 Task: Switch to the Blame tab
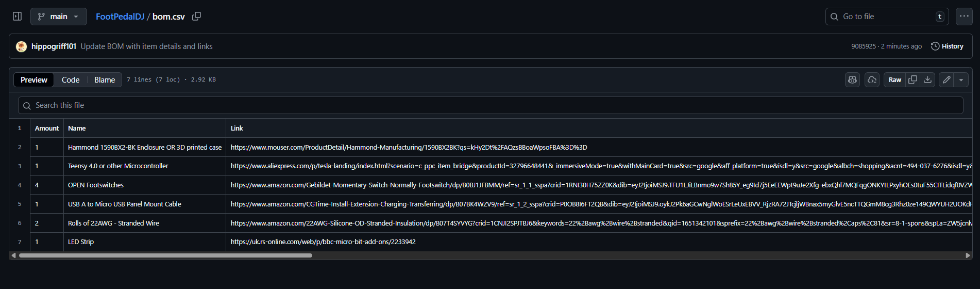pyautogui.click(x=105, y=80)
